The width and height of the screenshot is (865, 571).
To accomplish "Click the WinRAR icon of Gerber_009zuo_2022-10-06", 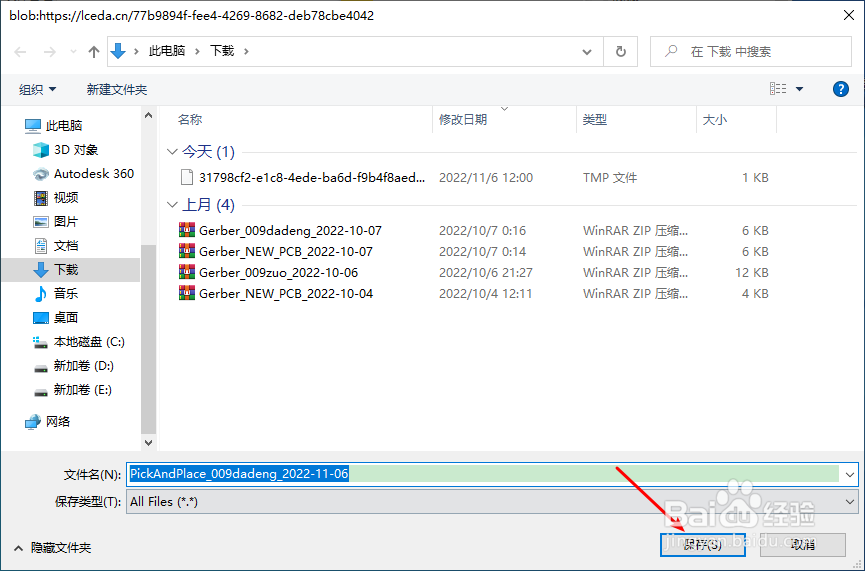I will (187, 272).
